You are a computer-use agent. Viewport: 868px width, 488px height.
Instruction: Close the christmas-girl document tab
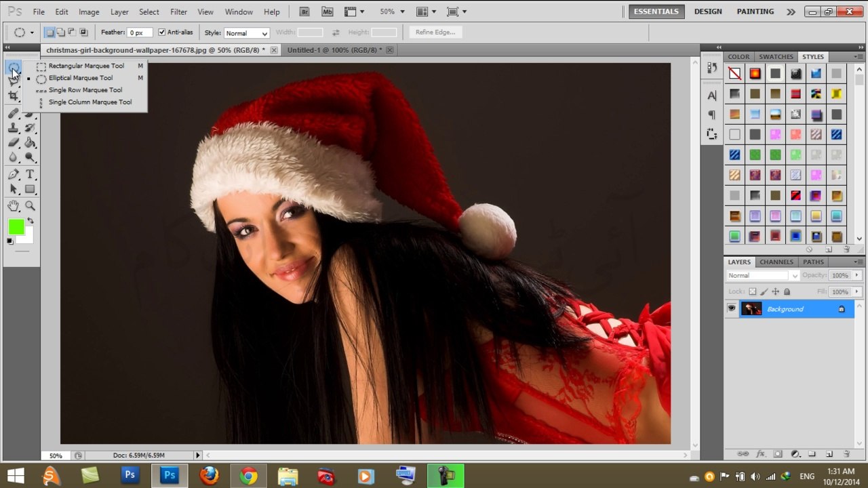click(274, 50)
